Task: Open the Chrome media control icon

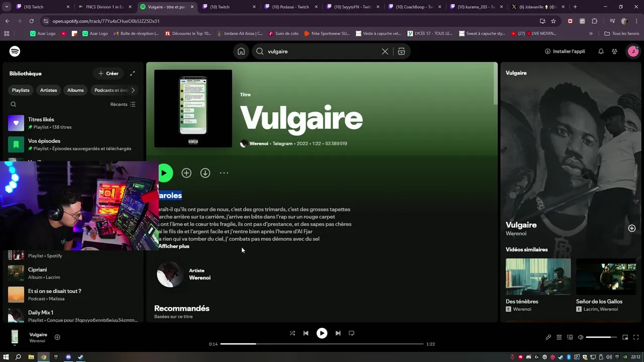Action: (x=612, y=21)
